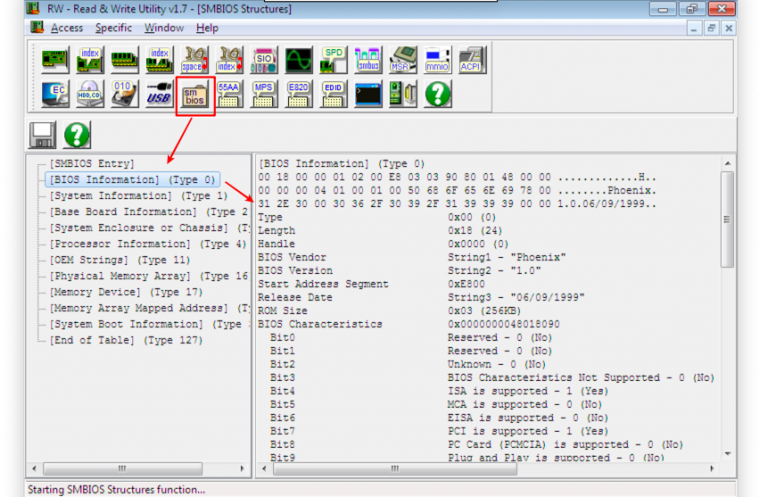768x497 pixels.
Task: Open the Super IO (SIO) icon
Action: 265,59
